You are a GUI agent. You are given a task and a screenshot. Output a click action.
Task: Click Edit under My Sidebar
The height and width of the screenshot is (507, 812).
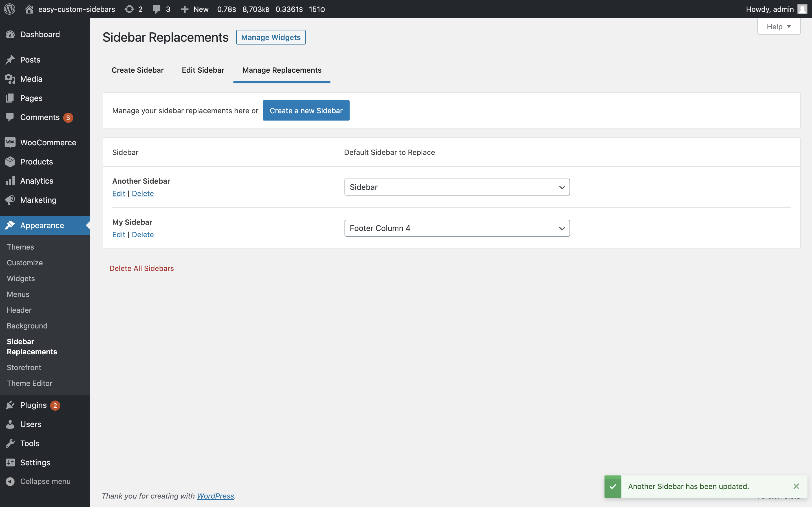tap(118, 235)
